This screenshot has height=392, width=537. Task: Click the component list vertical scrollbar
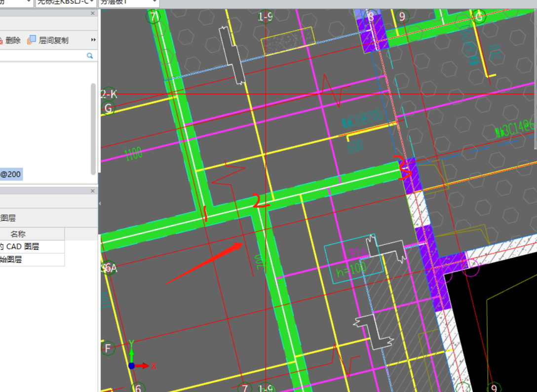pyautogui.click(x=94, y=128)
